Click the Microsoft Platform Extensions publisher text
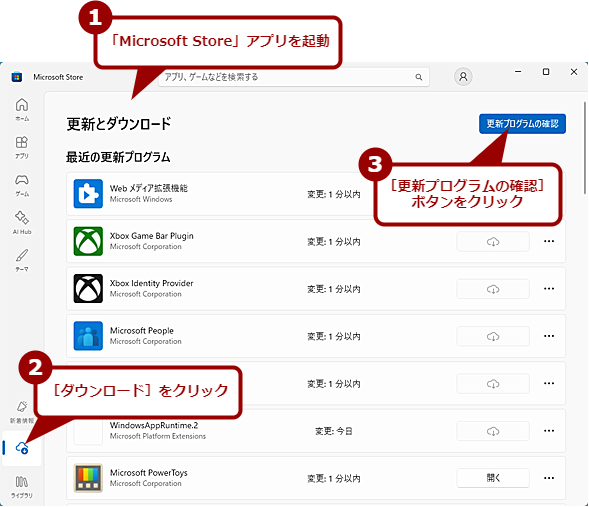This screenshot has height=507, width=589. (x=158, y=436)
